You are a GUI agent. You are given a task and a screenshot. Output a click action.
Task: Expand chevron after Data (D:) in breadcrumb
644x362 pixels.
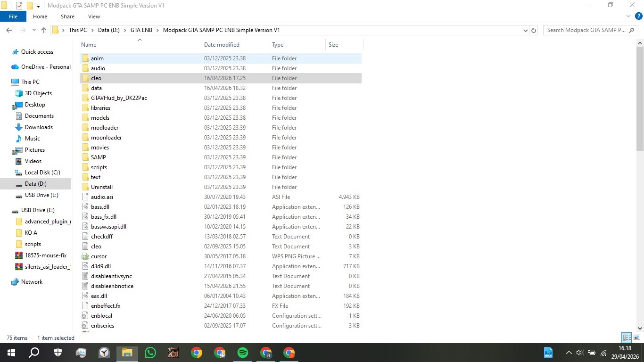[x=125, y=30]
